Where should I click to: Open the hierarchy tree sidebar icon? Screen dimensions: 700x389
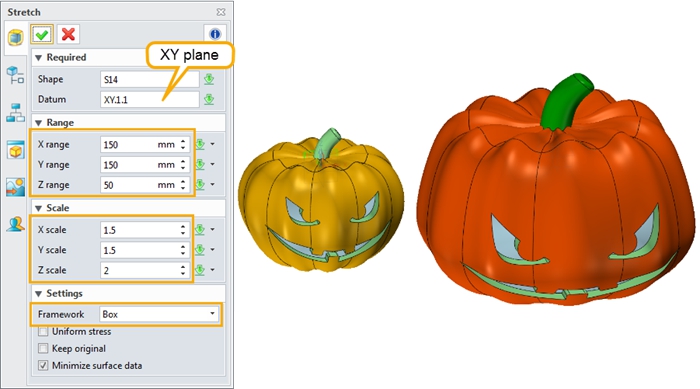click(16, 113)
